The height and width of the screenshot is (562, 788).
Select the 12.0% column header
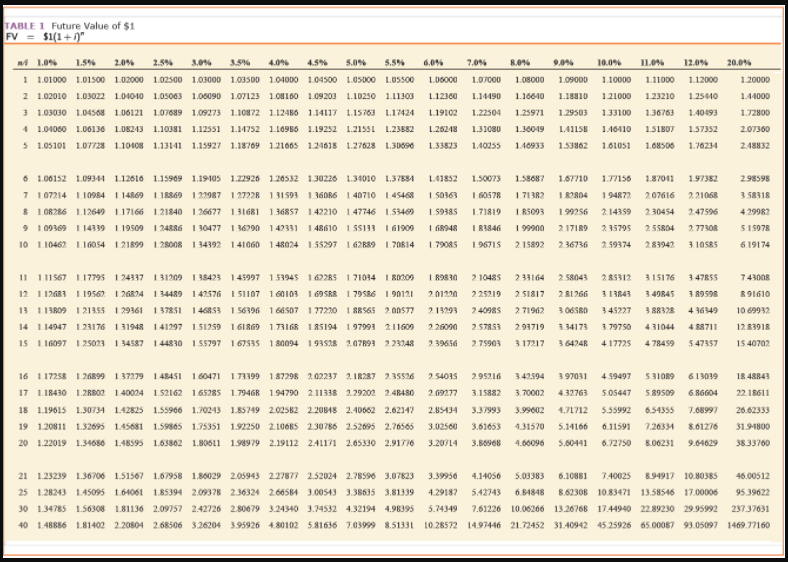(696, 63)
